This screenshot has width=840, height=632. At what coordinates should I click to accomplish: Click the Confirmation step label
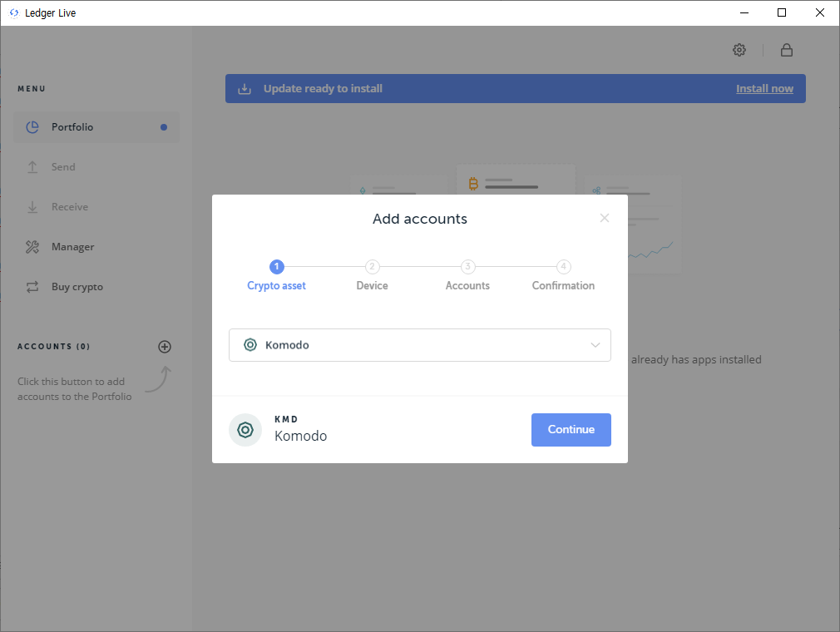pos(563,285)
